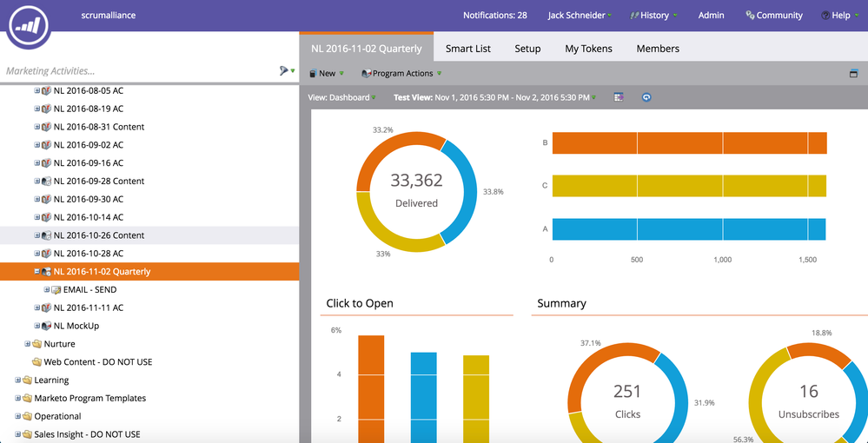
Task: Click the Learning folder icon
Action: point(27,380)
